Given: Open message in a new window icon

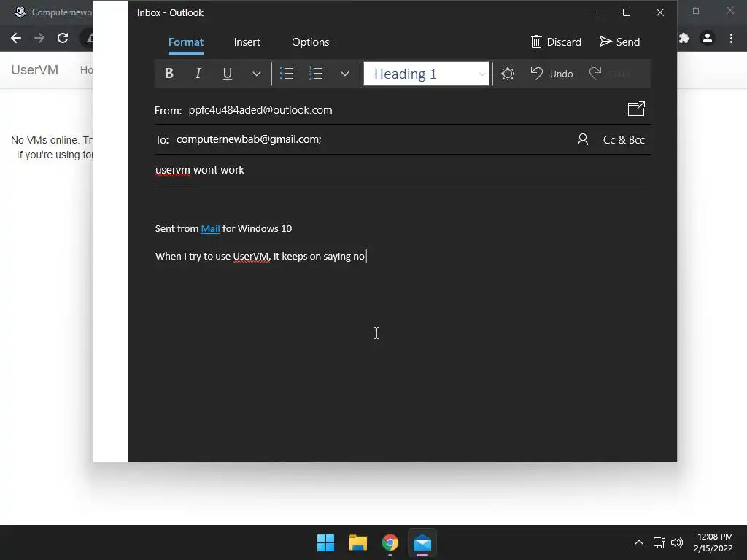Looking at the screenshot, I should point(636,109).
